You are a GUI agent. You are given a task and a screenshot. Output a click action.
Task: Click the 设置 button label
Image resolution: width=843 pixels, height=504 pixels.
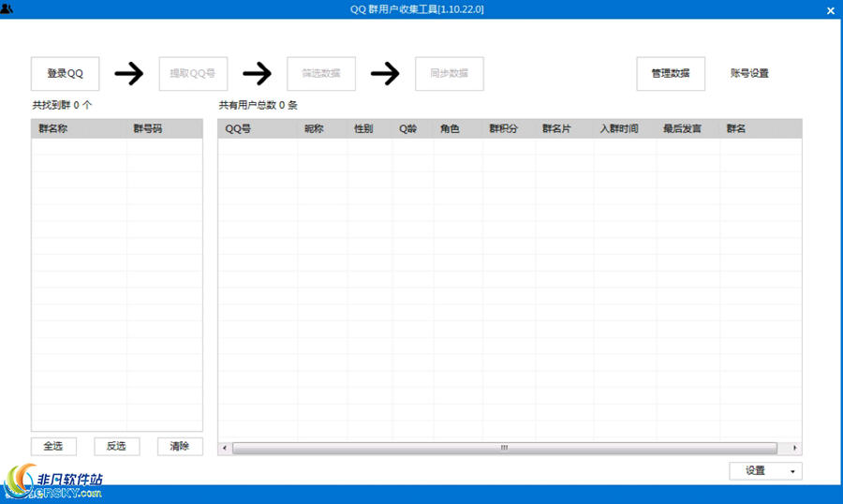(x=755, y=470)
